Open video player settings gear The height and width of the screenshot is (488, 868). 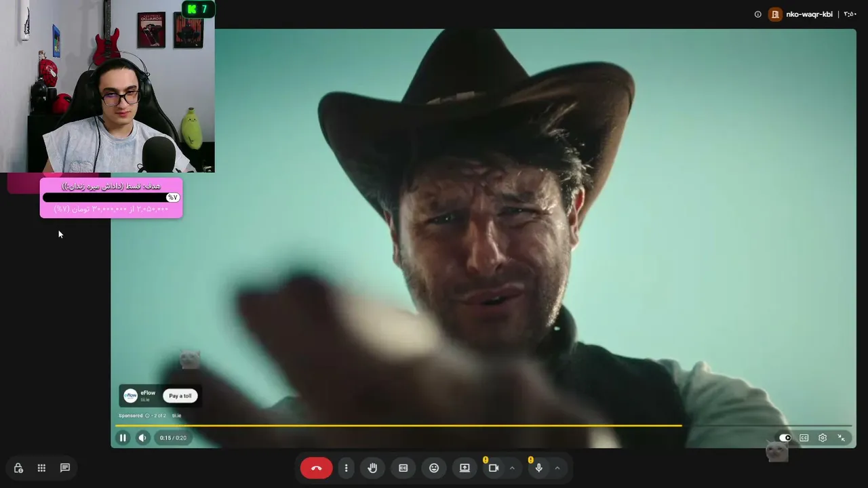pyautogui.click(x=823, y=438)
